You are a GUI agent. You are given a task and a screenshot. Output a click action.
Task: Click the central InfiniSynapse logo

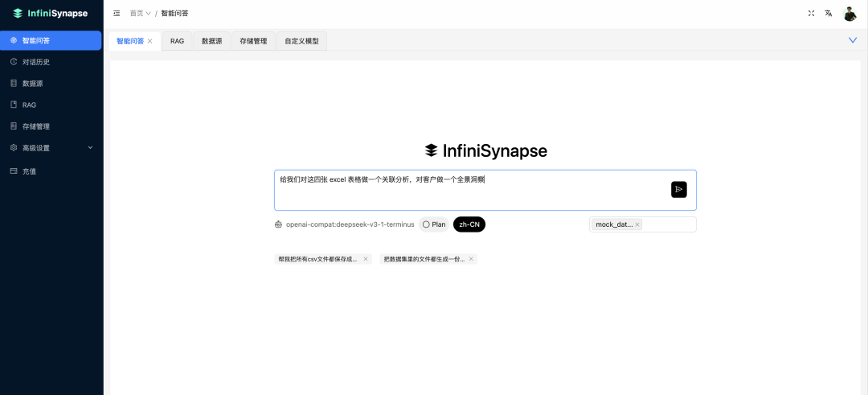[x=485, y=150]
